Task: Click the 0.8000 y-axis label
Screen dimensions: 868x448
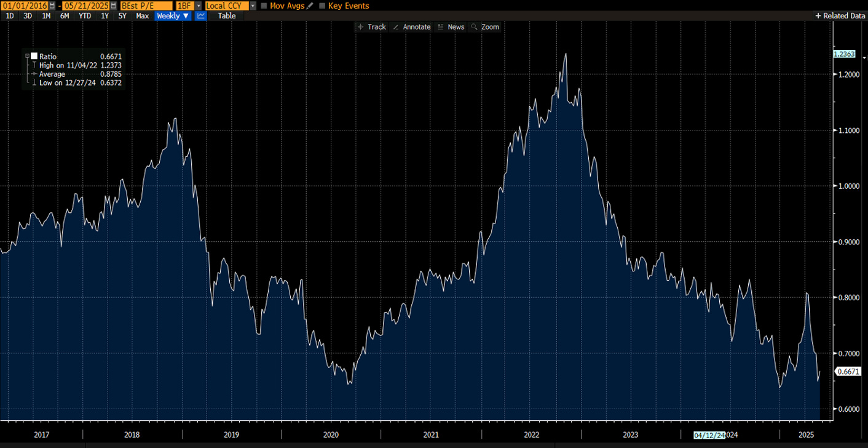Action: tap(848, 298)
